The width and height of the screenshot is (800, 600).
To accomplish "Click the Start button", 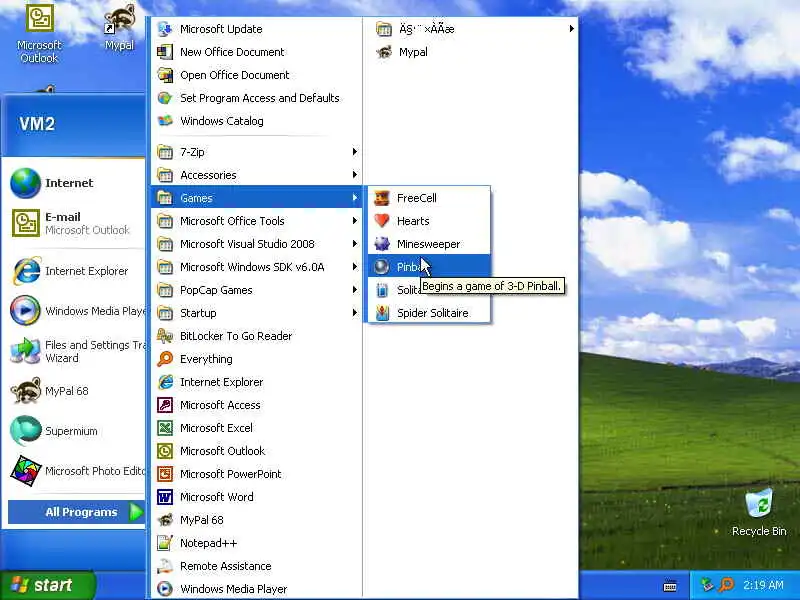I will tap(47, 585).
